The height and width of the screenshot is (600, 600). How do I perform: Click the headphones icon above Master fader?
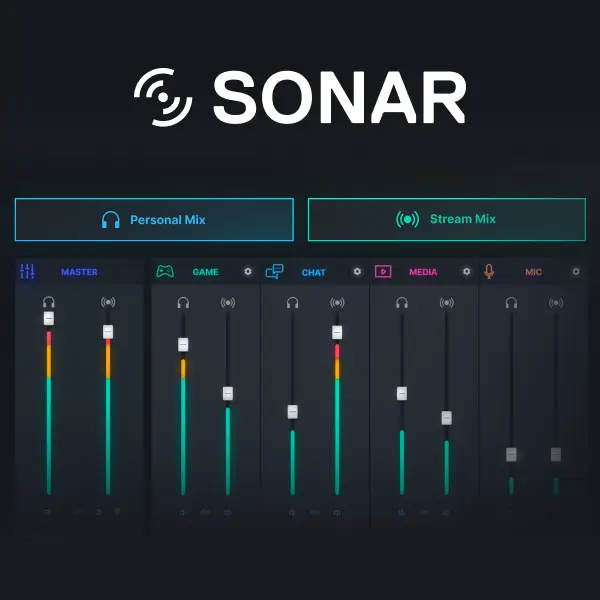48,302
